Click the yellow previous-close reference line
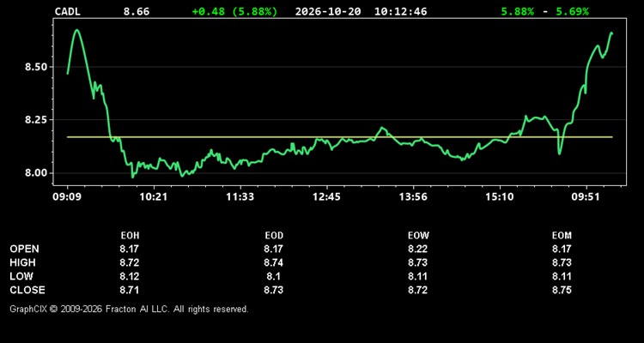Viewport: 644px width, 343px height. [x=340, y=137]
